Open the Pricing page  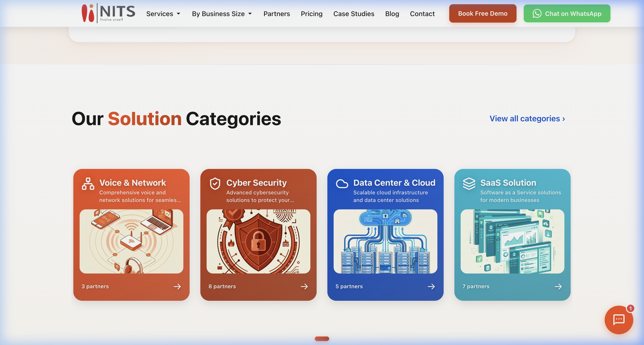click(311, 14)
